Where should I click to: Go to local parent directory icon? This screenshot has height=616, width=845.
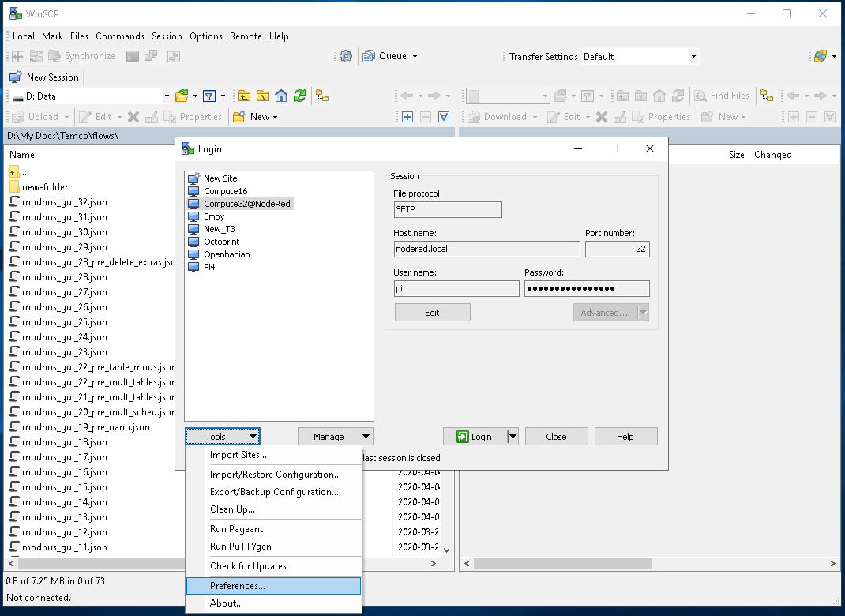point(245,96)
